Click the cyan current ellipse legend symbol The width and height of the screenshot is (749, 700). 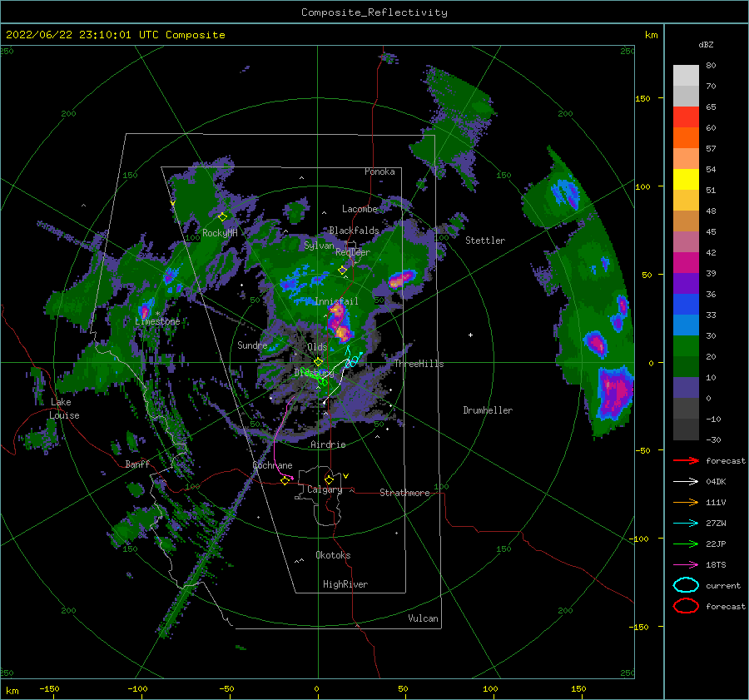686,585
